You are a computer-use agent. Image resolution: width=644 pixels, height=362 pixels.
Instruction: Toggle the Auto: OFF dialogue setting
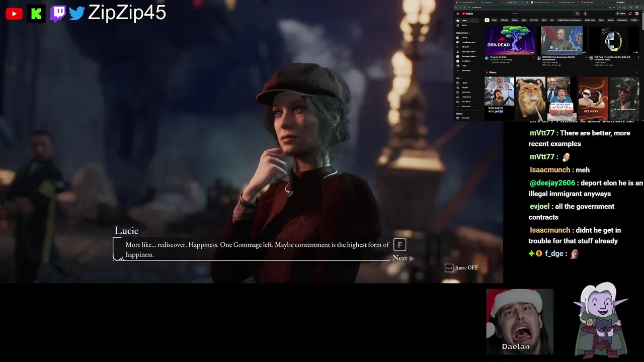click(461, 267)
